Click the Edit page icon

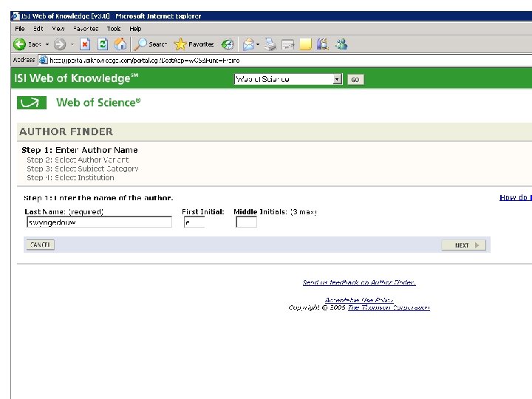288,44
